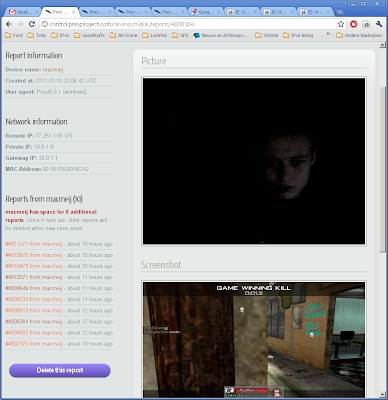Open the new tab button

click(339, 12)
